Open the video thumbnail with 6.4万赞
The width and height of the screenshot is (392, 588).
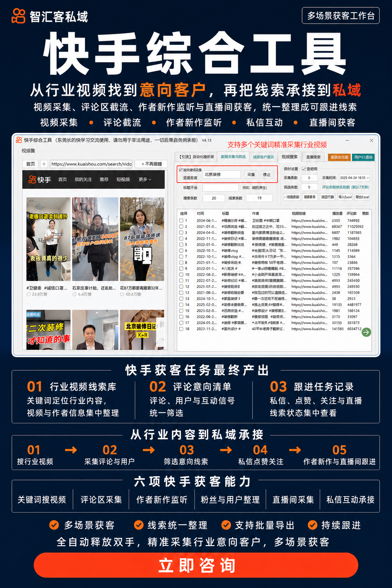click(x=95, y=239)
